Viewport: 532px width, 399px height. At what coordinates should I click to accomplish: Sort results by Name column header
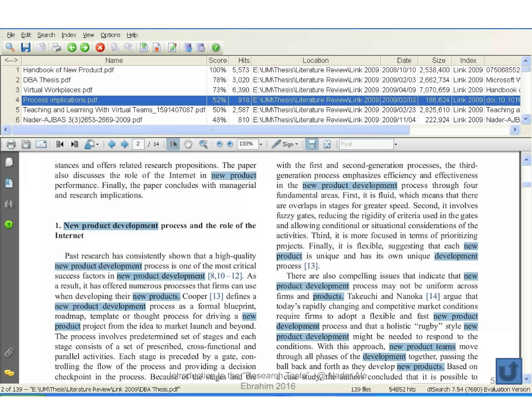(114, 61)
